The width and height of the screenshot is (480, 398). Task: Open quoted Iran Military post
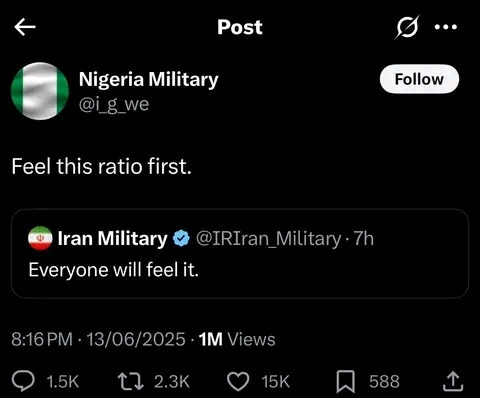coord(240,253)
